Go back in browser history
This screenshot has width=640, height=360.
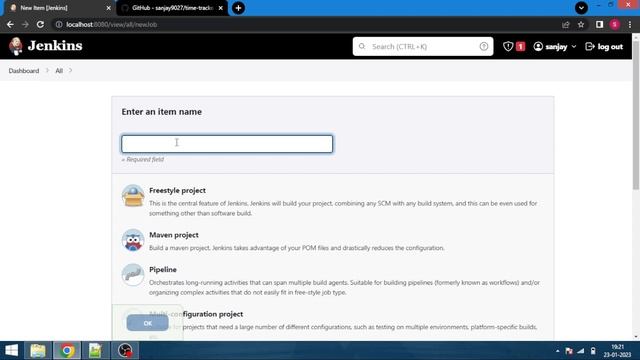click(10, 24)
